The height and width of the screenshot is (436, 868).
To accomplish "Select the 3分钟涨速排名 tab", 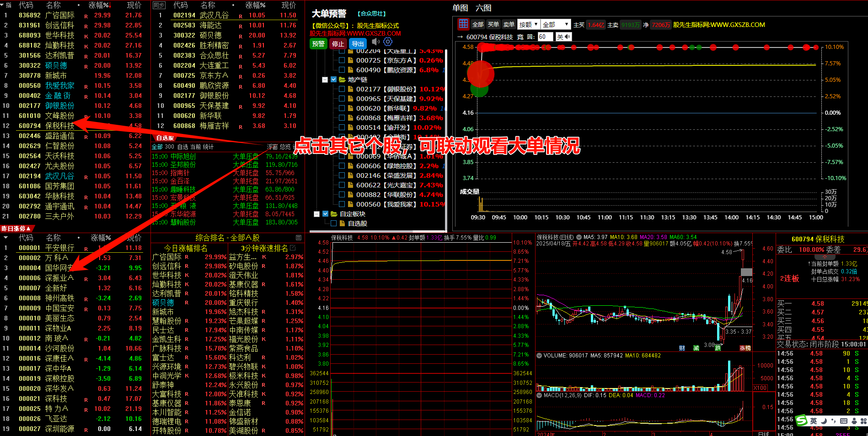I will pos(264,248).
